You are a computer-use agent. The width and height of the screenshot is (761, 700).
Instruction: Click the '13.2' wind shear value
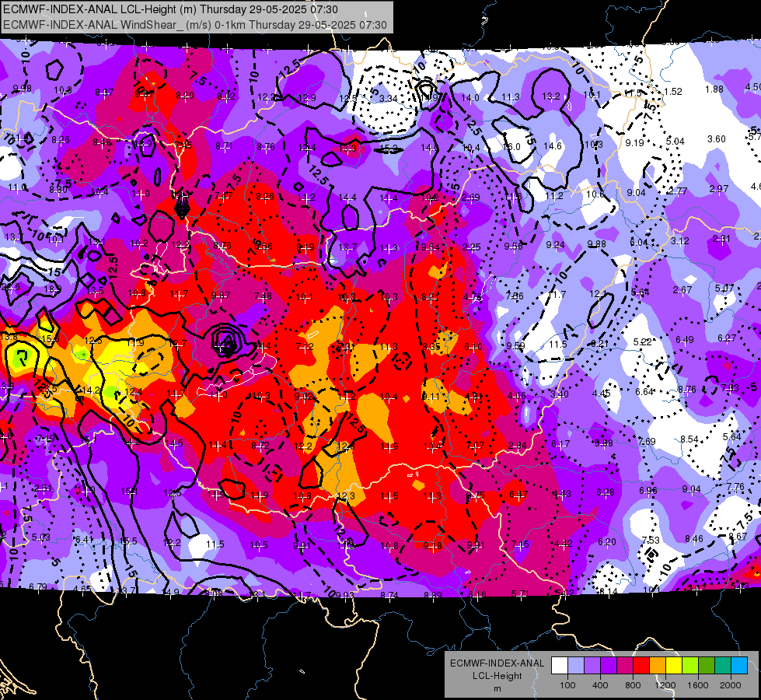551,96
